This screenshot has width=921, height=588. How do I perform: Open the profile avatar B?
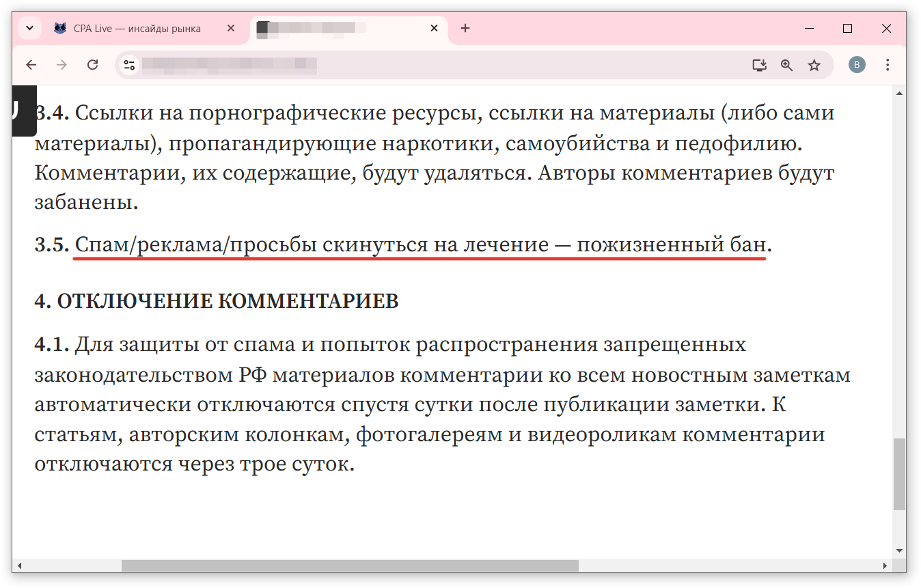857,65
